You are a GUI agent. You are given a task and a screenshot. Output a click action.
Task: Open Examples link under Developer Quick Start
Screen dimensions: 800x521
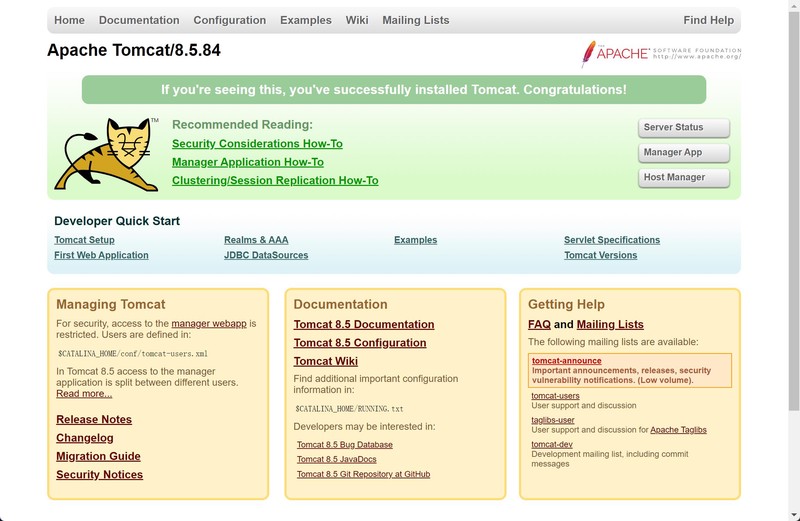pos(415,240)
